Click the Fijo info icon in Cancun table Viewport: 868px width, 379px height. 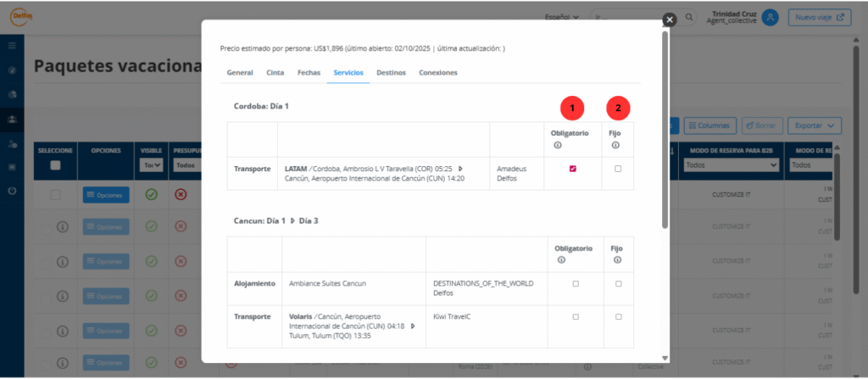(x=615, y=260)
